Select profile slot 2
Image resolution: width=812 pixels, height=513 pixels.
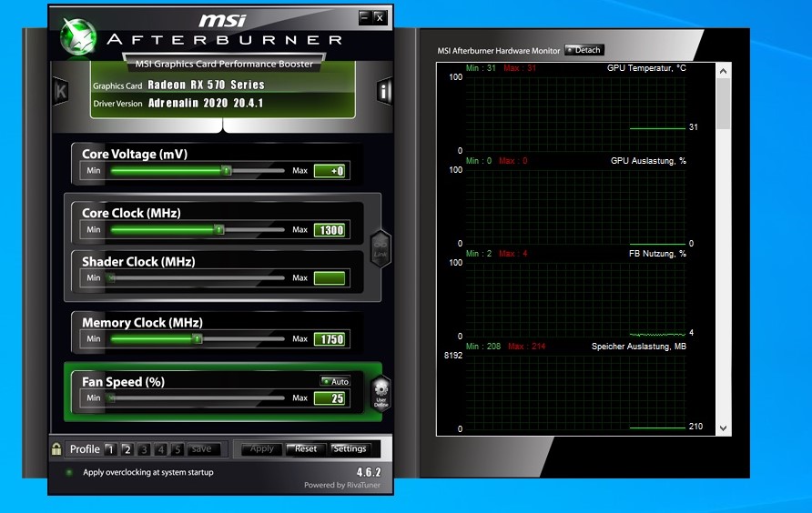(x=127, y=449)
